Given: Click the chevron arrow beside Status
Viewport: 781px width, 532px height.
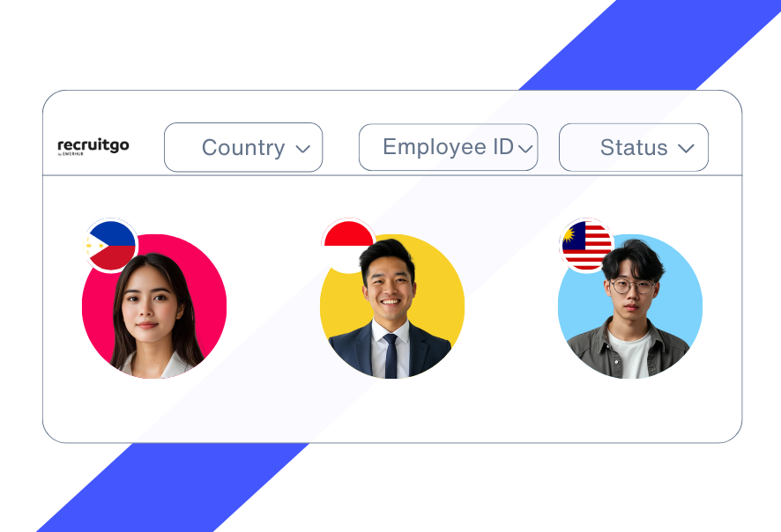Looking at the screenshot, I should (x=686, y=148).
